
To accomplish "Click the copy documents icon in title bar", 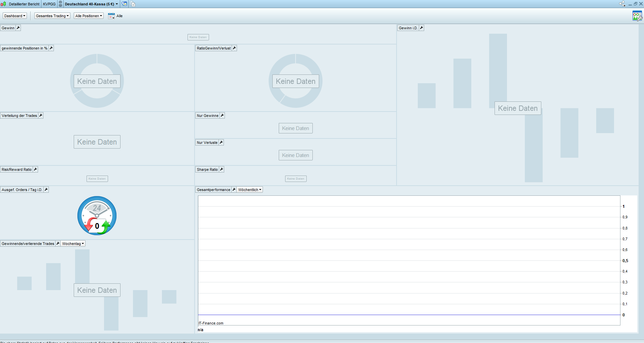I will 133,4.
